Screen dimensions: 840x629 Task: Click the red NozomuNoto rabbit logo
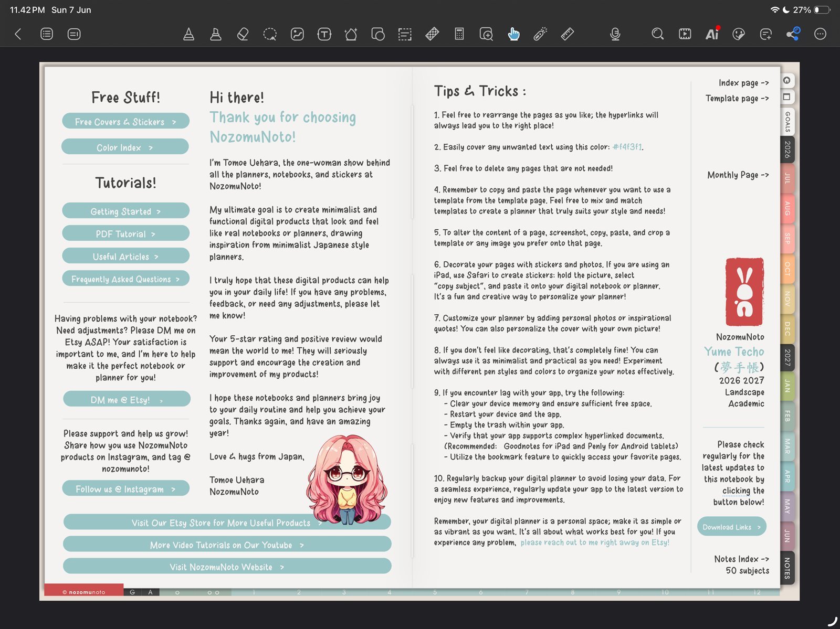(x=744, y=292)
